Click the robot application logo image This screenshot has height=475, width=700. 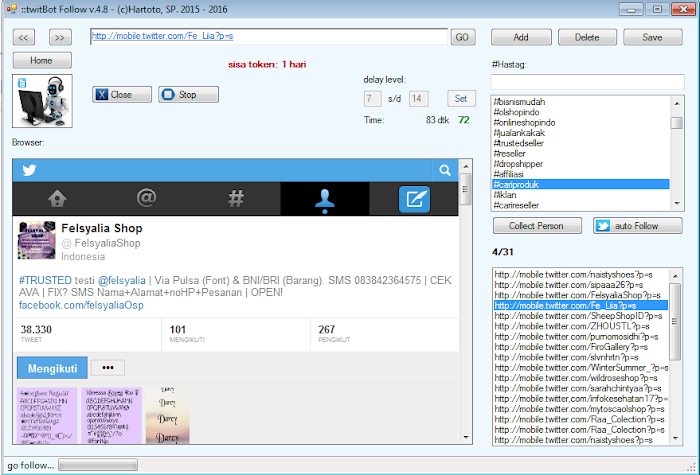point(42,101)
